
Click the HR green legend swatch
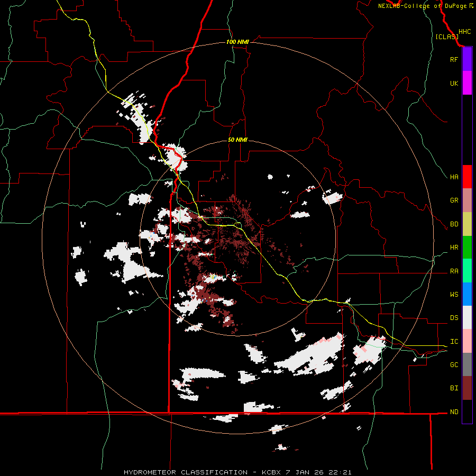(x=467, y=248)
